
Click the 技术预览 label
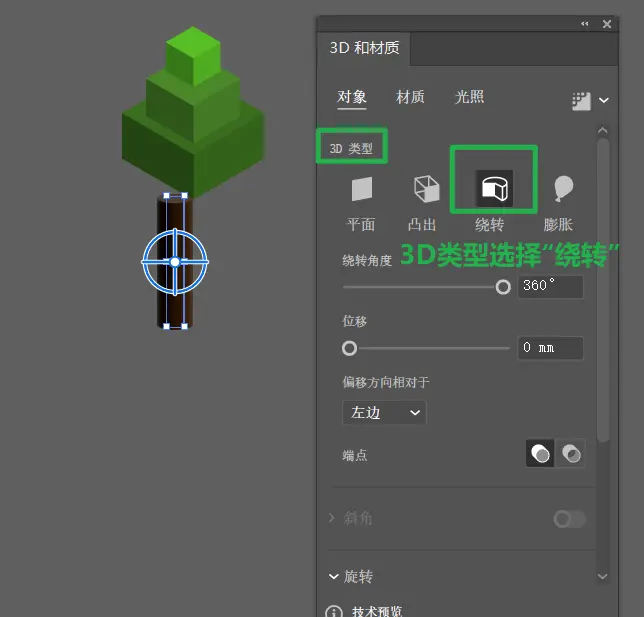click(377, 611)
